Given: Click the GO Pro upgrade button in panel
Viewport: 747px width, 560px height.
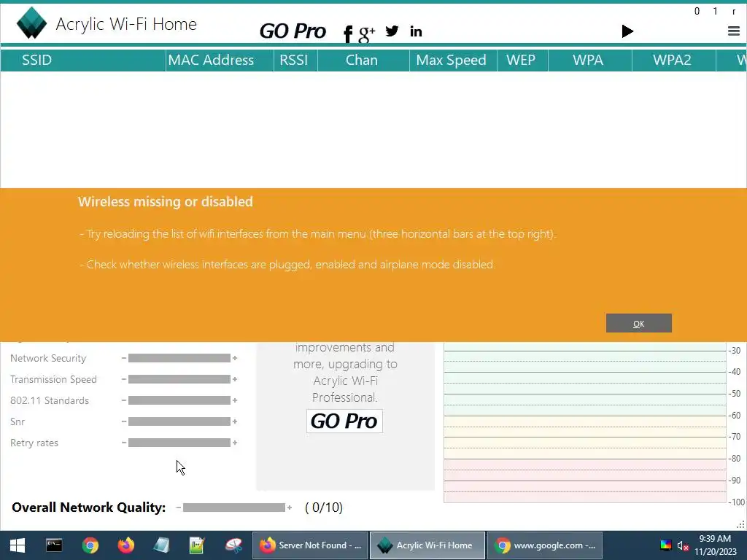Looking at the screenshot, I should (344, 421).
